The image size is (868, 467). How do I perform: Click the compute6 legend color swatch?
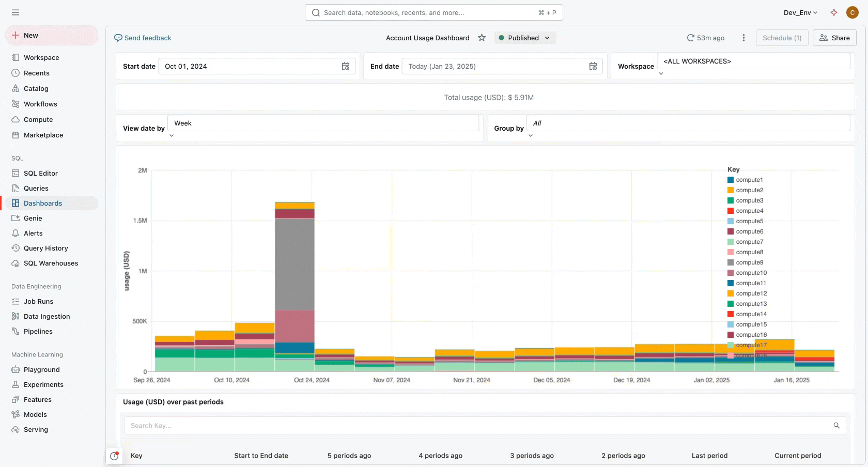pyautogui.click(x=731, y=231)
